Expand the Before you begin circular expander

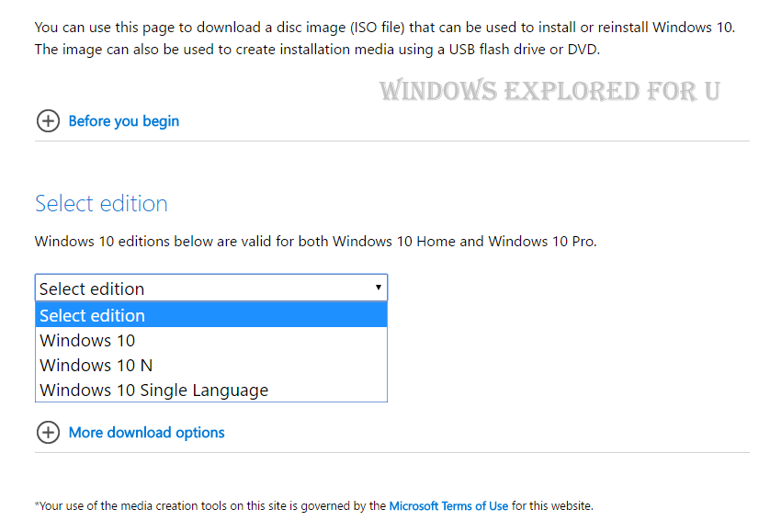[x=48, y=120]
